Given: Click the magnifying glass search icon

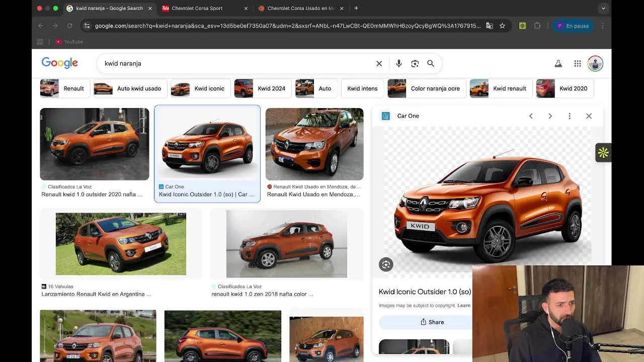Looking at the screenshot, I should pyautogui.click(x=431, y=63).
